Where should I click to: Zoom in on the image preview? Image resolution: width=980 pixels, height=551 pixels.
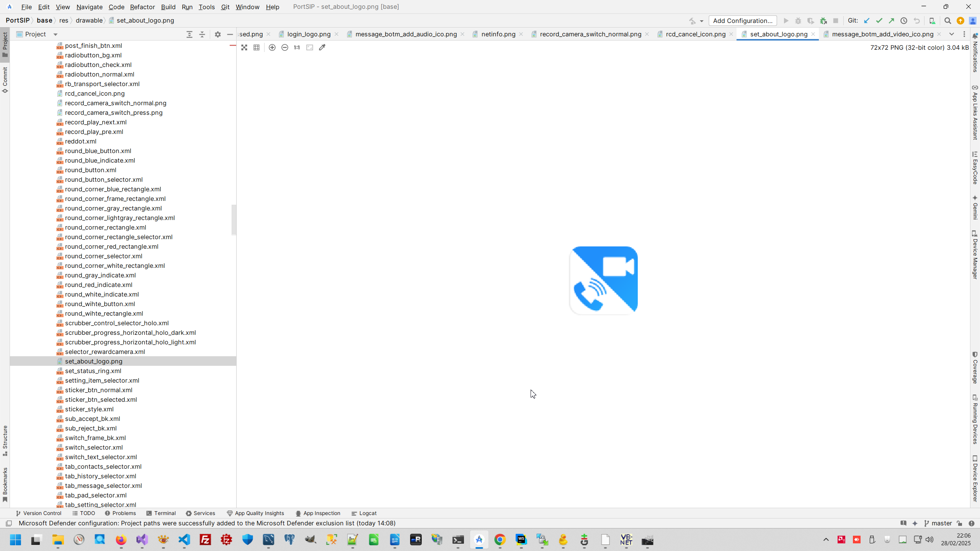[x=272, y=47]
